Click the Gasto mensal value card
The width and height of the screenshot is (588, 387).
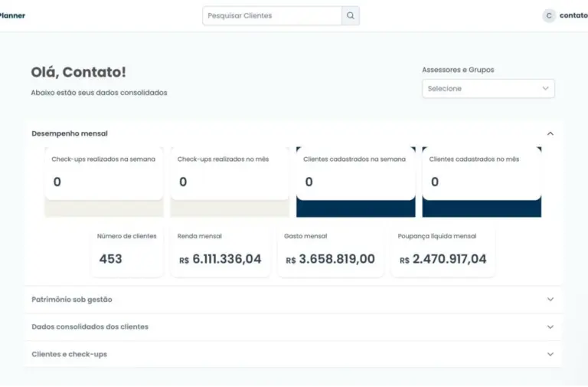[x=330, y=251]
